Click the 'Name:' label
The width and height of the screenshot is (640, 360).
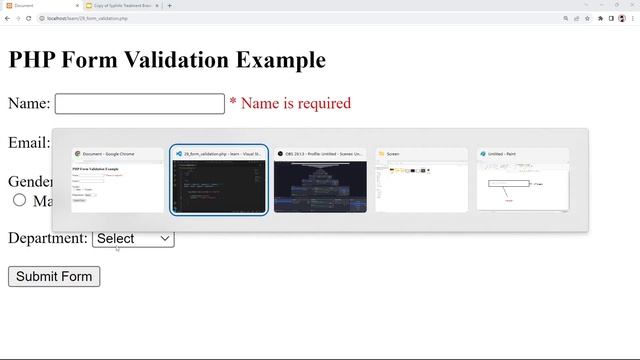tap(29, 103)
